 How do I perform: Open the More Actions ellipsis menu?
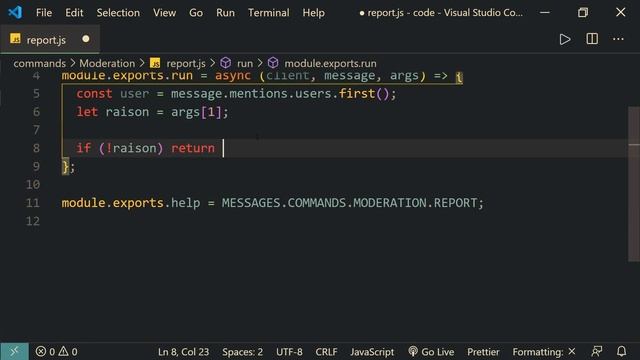[618, 39]
